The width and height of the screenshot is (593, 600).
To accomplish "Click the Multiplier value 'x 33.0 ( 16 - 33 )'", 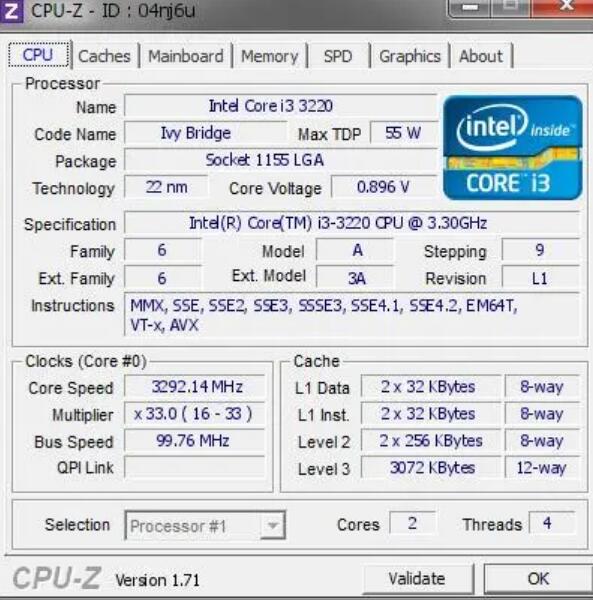I will 195,414.
